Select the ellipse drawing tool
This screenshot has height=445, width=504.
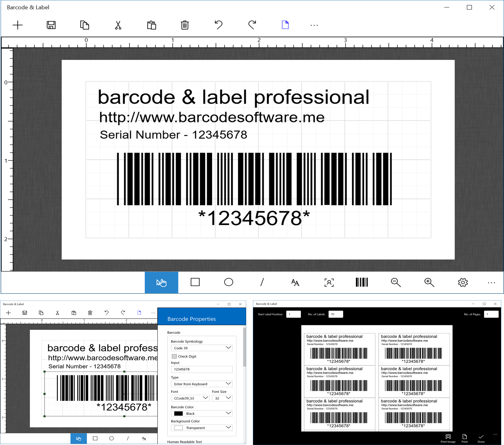coord(228,282)
